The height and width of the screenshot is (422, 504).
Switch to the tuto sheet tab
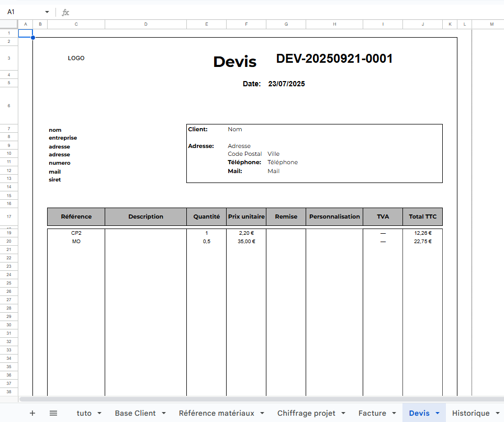point(83,413)
